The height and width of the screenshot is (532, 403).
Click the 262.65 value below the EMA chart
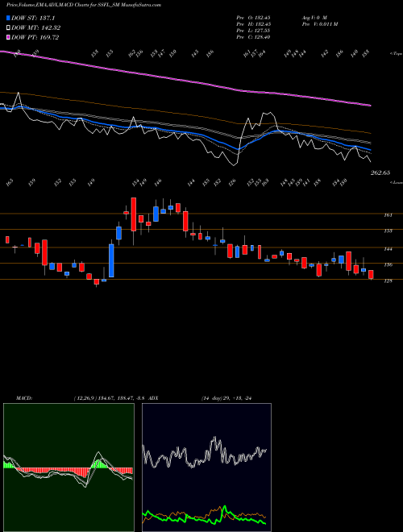(380, 172)
